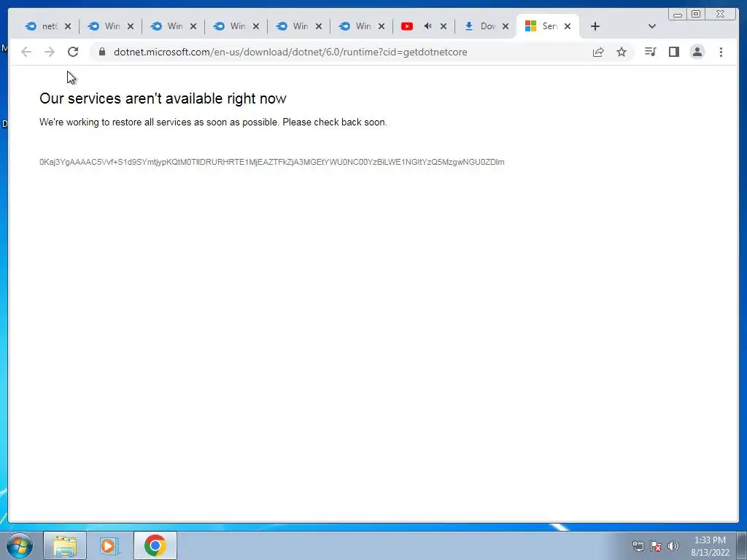Open Chrome's three-dot menu

click(x=721, y=52)
